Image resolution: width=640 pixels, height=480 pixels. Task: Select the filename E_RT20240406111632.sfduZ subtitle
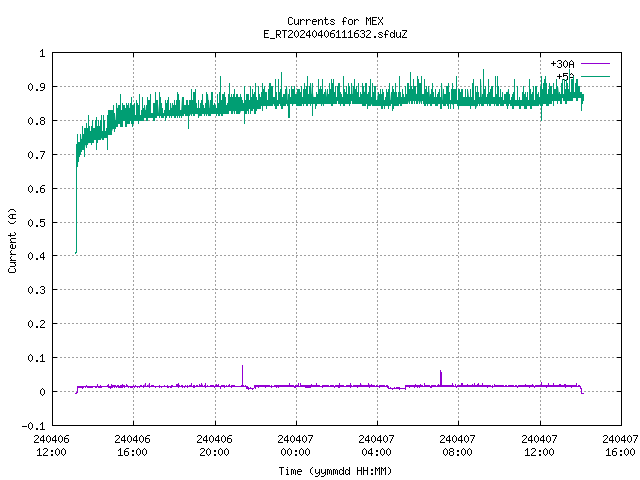pos(335,34)
